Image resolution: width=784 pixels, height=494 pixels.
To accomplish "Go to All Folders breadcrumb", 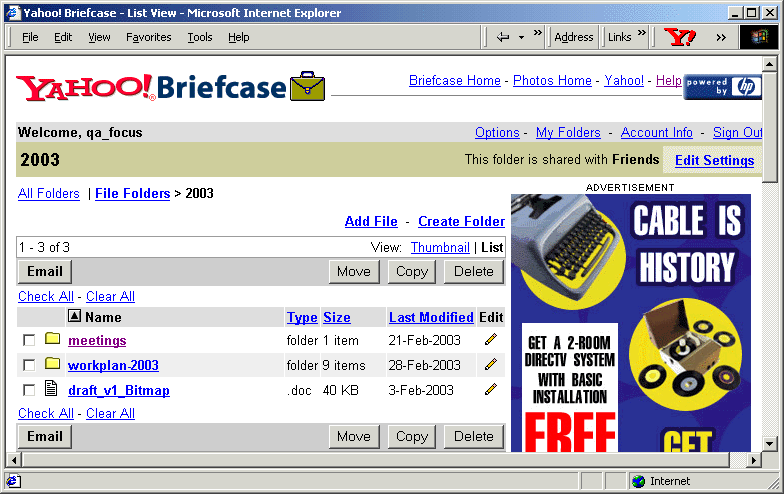I will (48, 194).
